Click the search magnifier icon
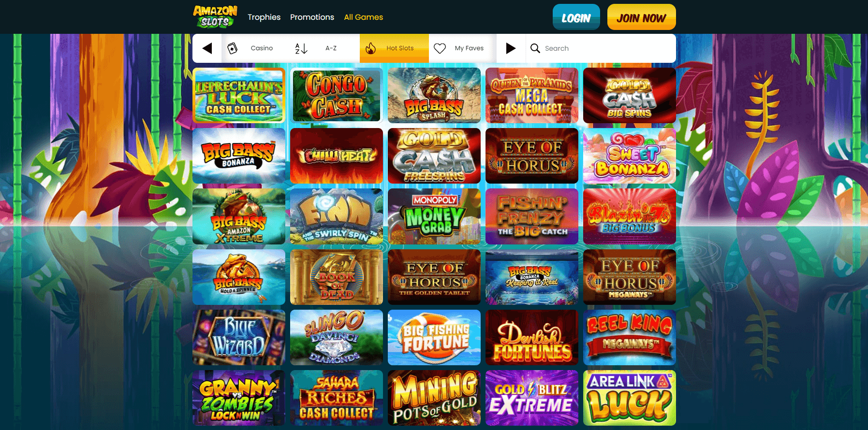 [x=535, y=48]
